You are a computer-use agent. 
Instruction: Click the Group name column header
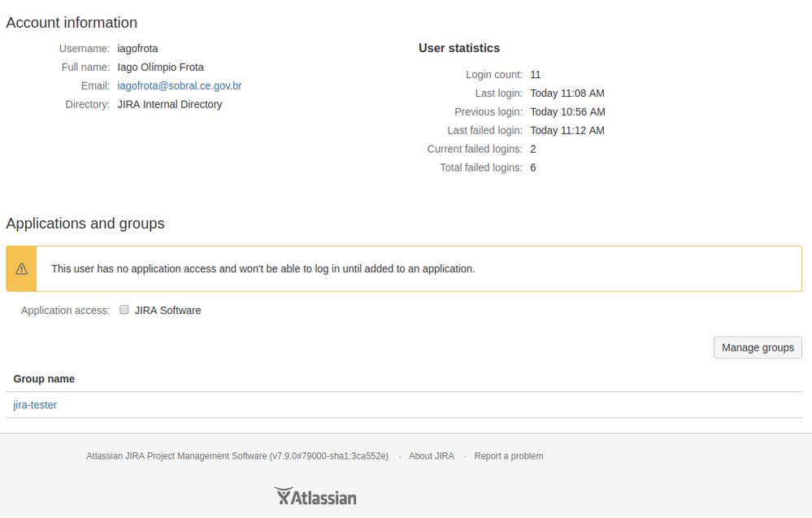pyautogui.click(x=43, y=379)
